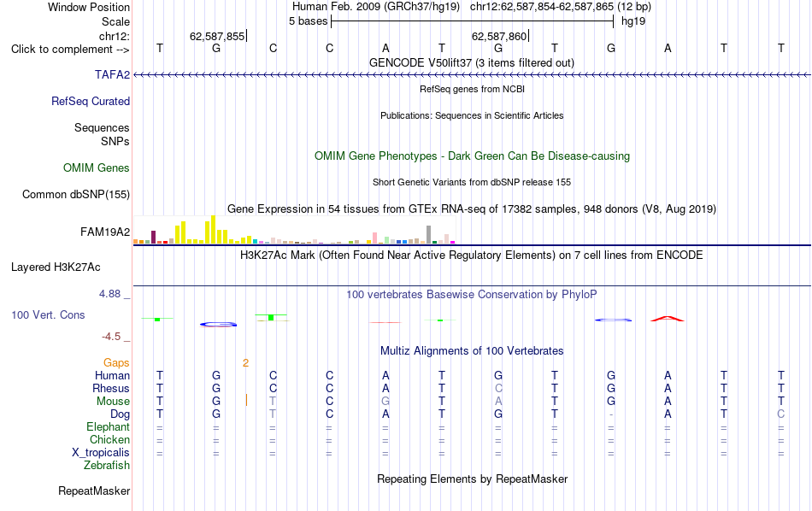Click the 'chr12:' ruler label
The height and width of the screenshot is (511, 812).
coord(115,36)
